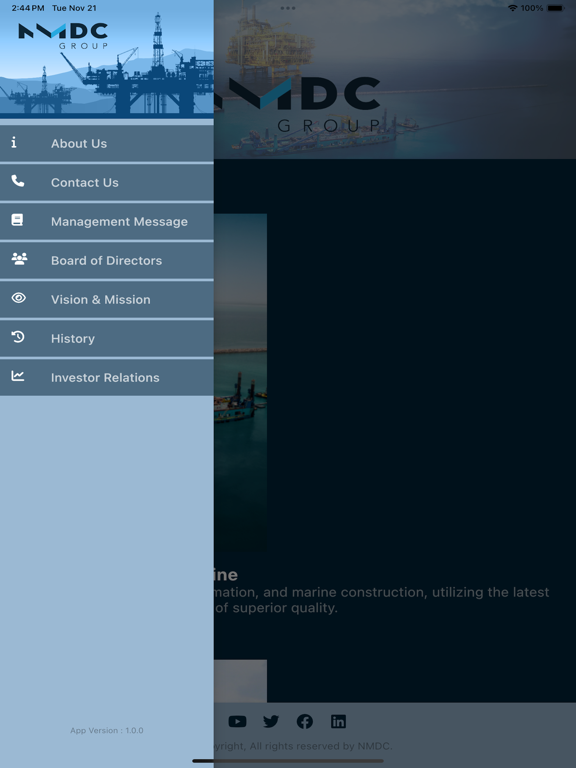Select Board of Directors in the drawer
Image resolution: width=576 pixels, height=768 pixels.
click(107, 260)
